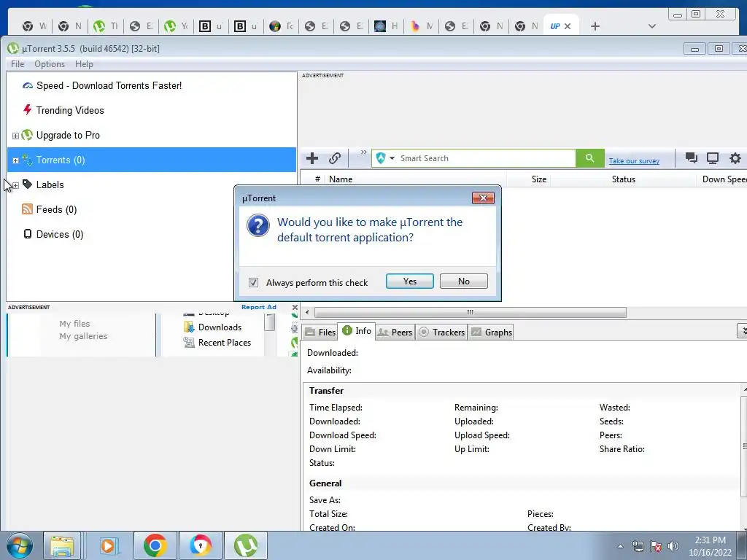The width and height of the screenshot is (747, 560).
Task: Click the Add Torrent plus icon
Action: [312, 158]
